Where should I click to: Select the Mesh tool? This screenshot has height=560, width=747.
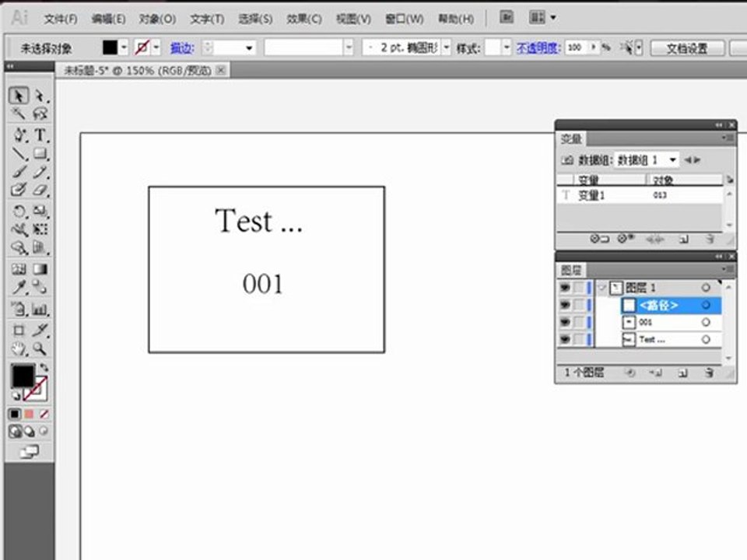click(19, 269)
